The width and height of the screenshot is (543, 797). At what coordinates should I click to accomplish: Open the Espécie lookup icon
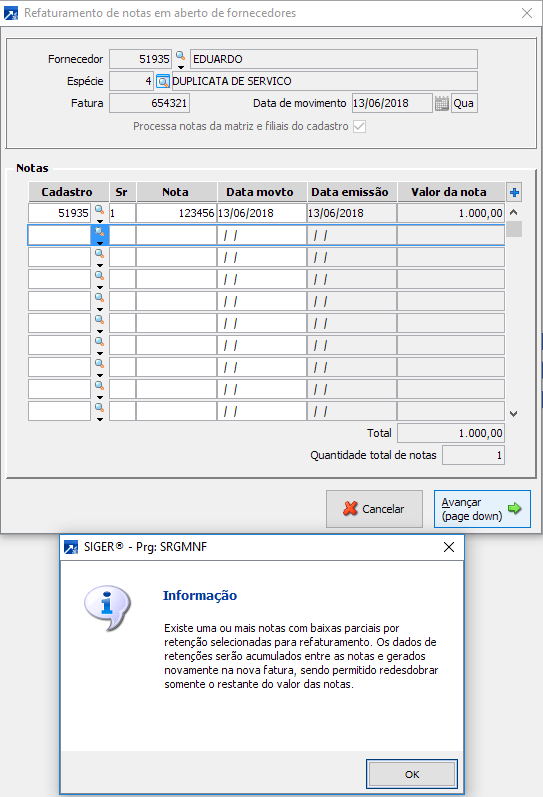click(163, 81)
